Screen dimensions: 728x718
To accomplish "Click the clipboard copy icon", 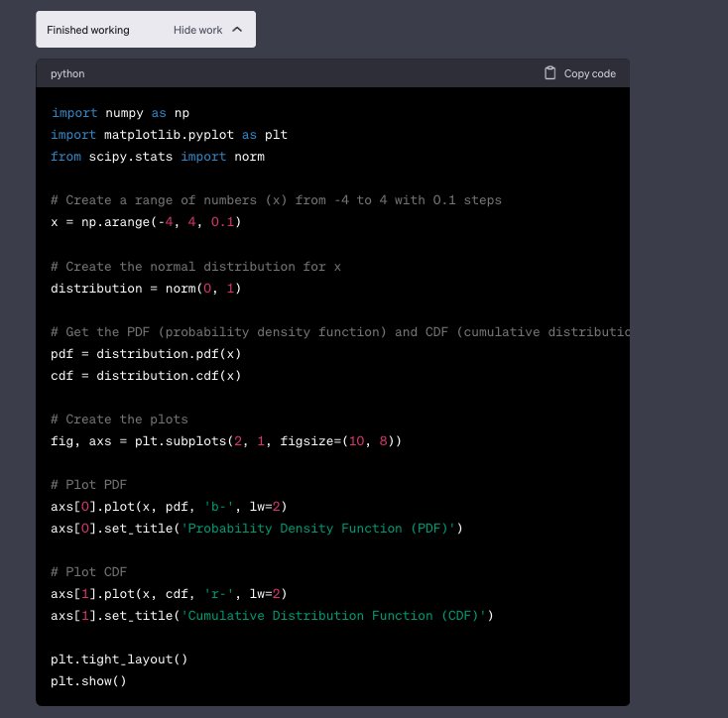I will (549, 73).
